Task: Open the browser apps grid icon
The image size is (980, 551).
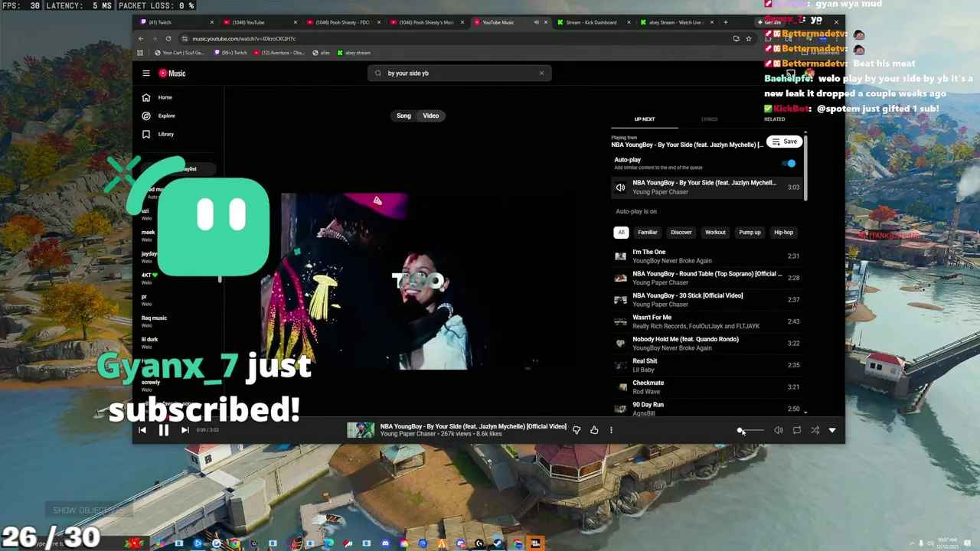Action: [x=140, y=53]
